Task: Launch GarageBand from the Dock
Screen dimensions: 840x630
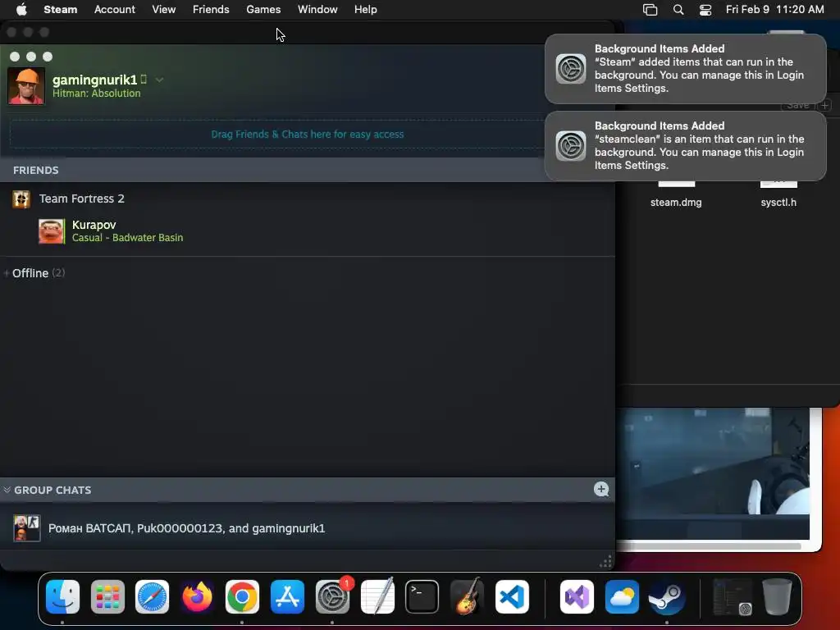Action: click(x=467, y=597)
